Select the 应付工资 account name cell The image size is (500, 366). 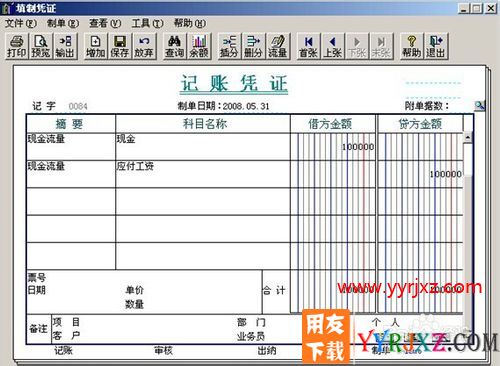203,174
